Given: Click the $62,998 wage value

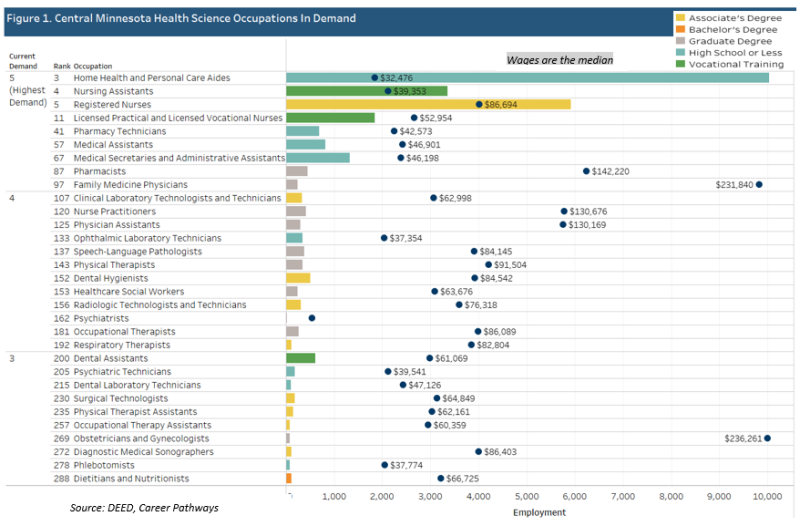Looking at the screenshot, I should point(455,198).
